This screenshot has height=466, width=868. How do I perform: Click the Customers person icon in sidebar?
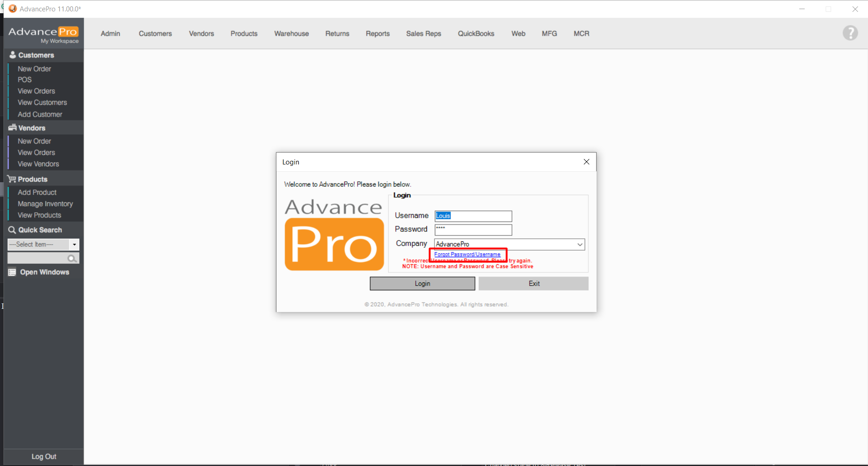[x=12, y=55]
